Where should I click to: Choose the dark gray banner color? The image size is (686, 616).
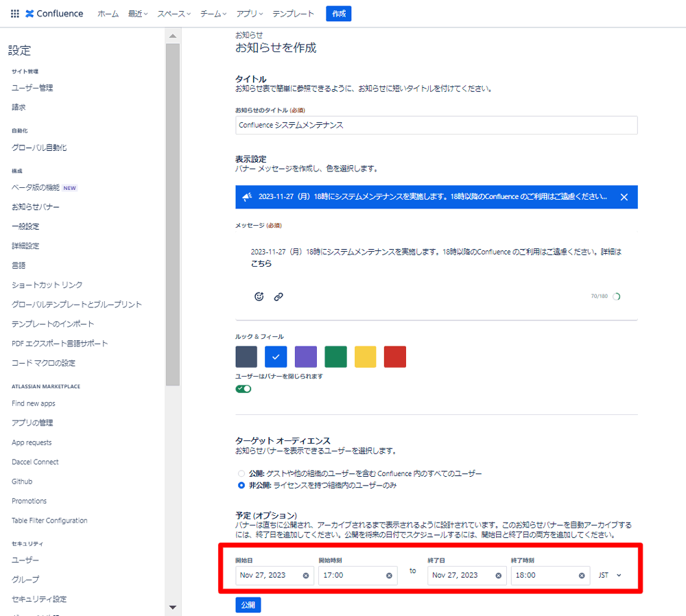tap(246, 357)
